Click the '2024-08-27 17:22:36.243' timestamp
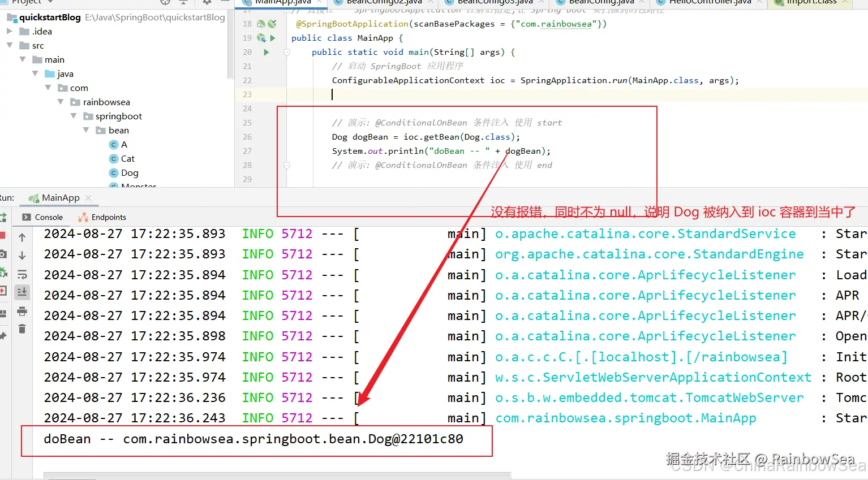 click(135, 418)
